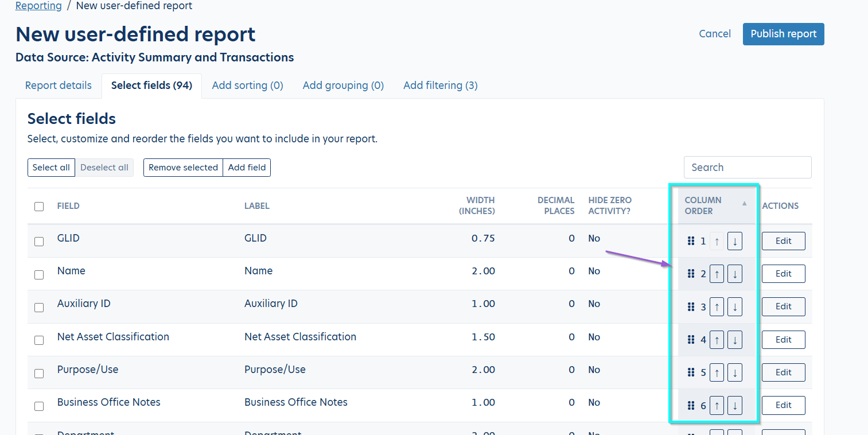Click the Add field button
The height and width of the screenshot is (435, 868).
[x=247, y=168]
